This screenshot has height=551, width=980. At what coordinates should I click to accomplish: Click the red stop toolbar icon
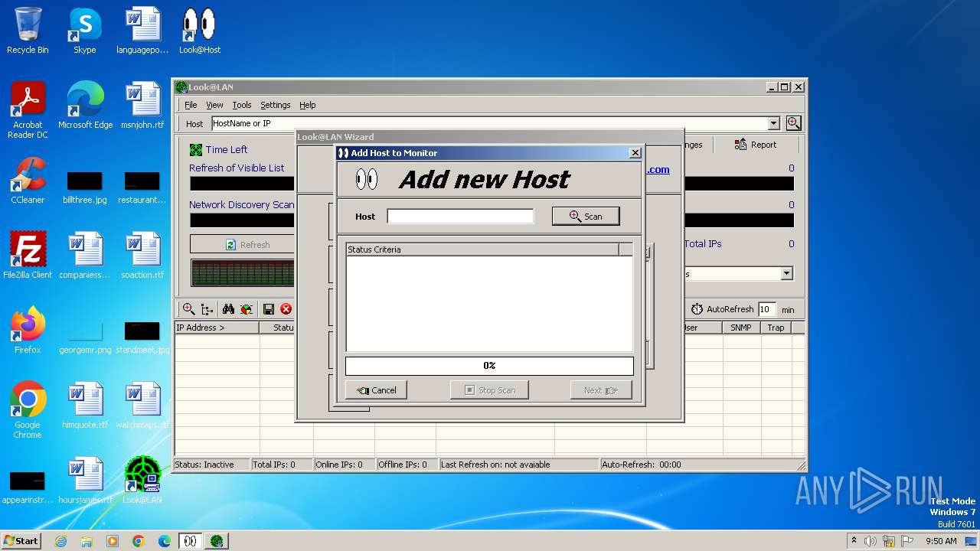286,309
